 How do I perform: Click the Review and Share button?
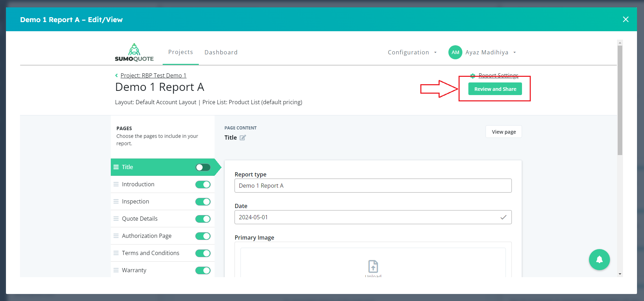[x=495, y=89]
